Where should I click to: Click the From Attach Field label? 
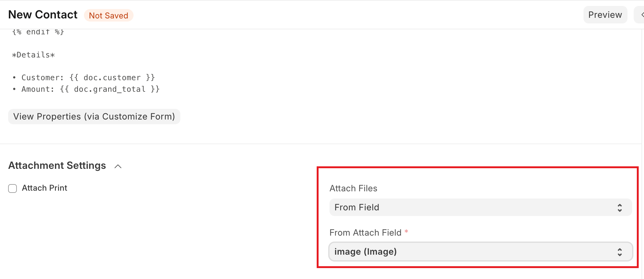[x=365, y=232]
